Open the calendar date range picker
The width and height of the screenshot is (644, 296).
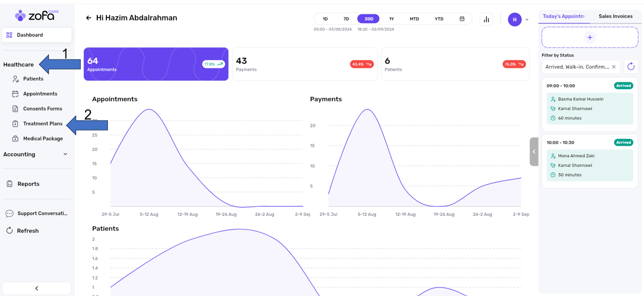tap(461, 19)
